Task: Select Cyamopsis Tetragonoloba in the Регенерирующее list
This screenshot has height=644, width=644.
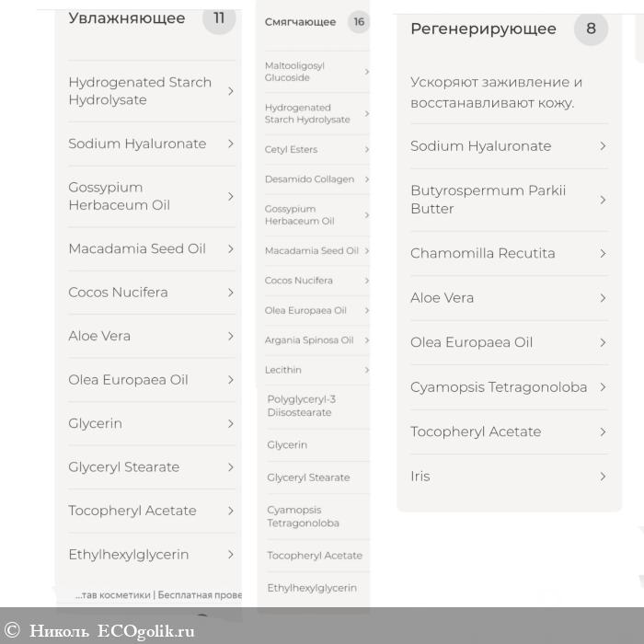Action: 499,387
